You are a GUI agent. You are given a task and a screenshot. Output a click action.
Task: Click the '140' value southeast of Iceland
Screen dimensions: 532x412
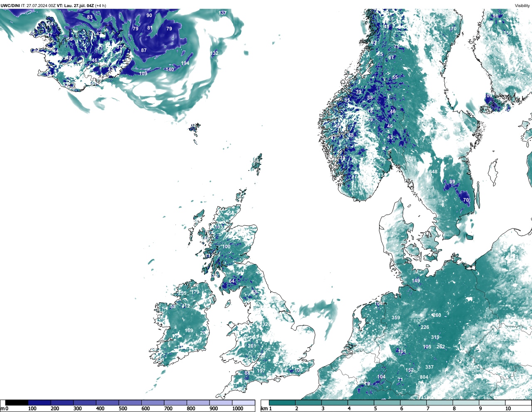click(170, 69)
